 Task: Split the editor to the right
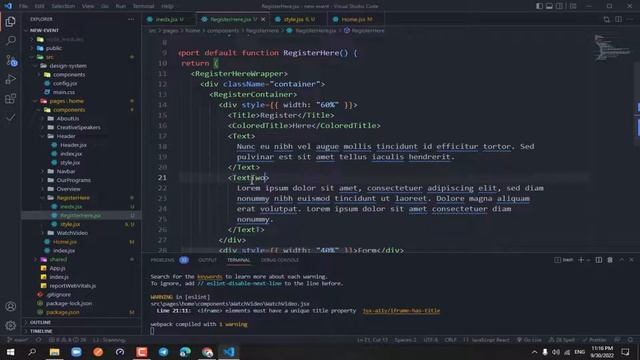click(x=618, y=19)
